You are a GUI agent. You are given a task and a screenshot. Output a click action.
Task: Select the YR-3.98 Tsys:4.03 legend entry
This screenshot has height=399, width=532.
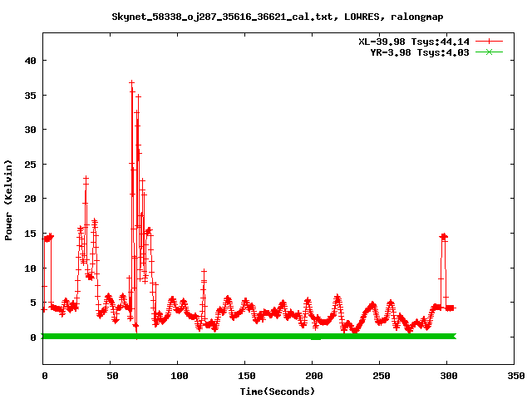pos(419,52)
